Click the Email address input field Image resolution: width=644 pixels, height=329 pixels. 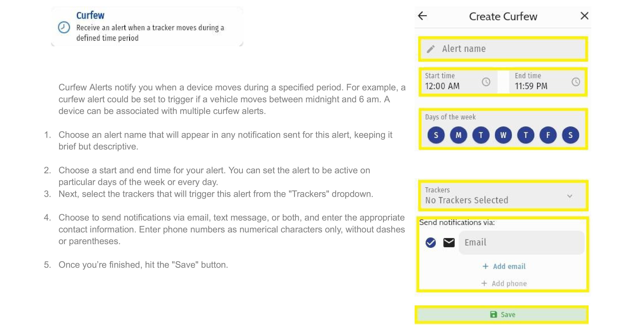(x=522, y=243)
